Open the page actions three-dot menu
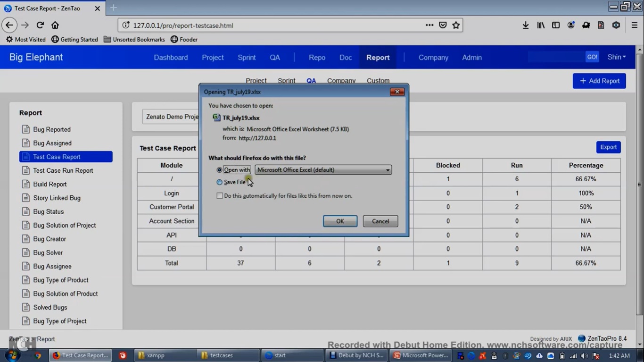 [429, 25]
